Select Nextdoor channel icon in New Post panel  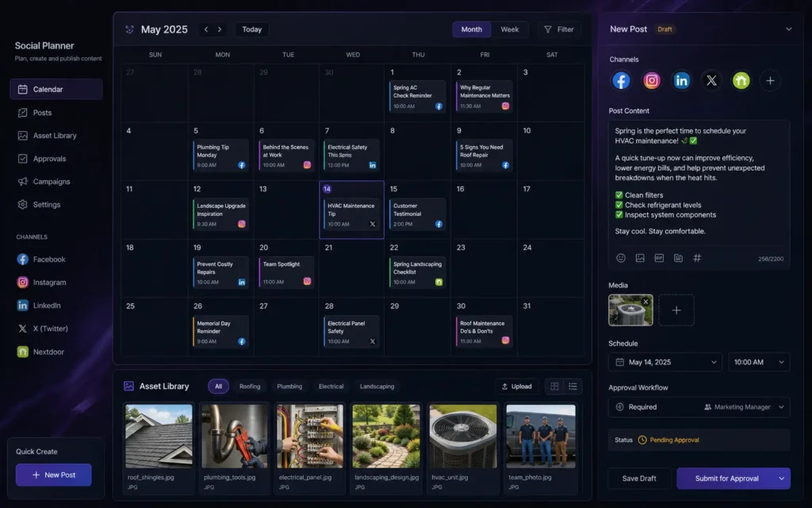tap(741, 81)
